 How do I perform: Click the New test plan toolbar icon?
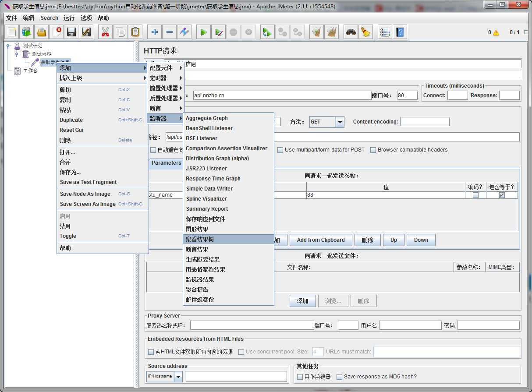click(12, 32)
